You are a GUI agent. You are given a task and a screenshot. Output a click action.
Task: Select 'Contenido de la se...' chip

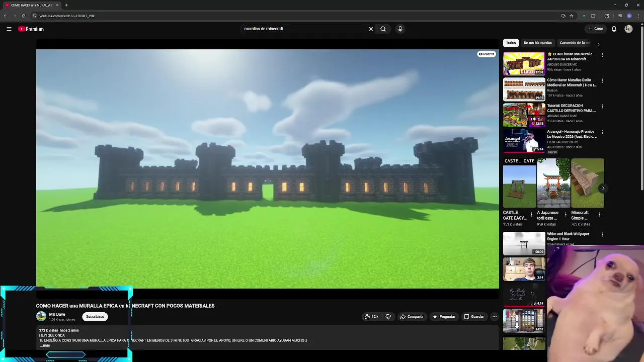[x=575, y=43]
